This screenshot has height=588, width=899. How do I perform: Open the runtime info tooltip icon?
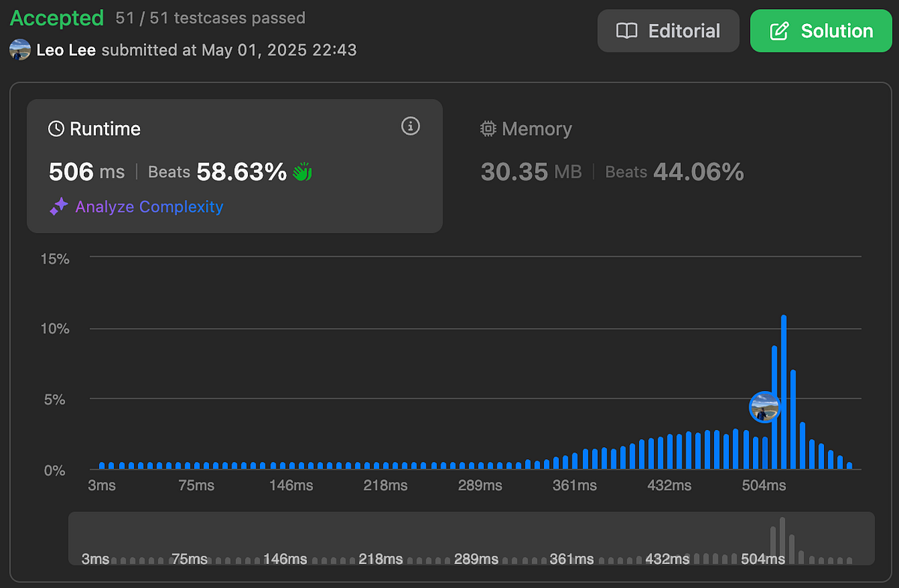(x=410, y=127)
